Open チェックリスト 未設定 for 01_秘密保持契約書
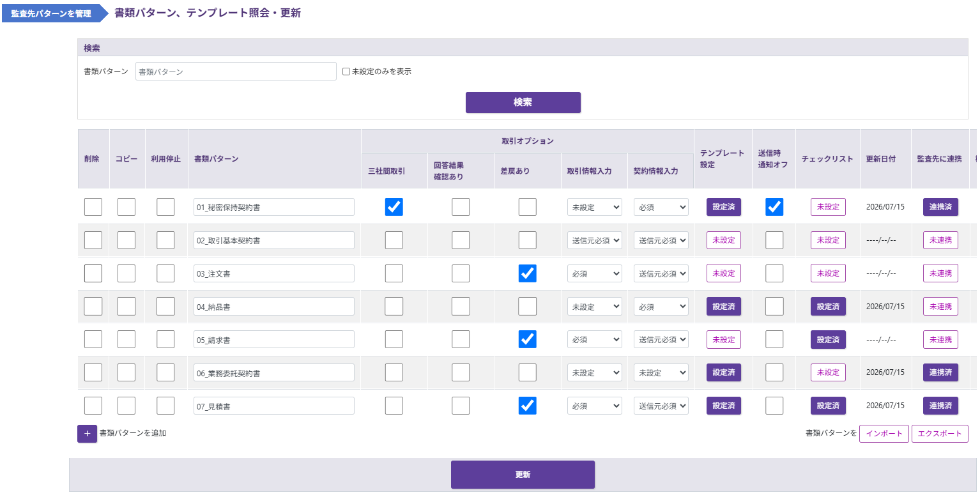Screen dimensions: 980x497 (828, 207)
